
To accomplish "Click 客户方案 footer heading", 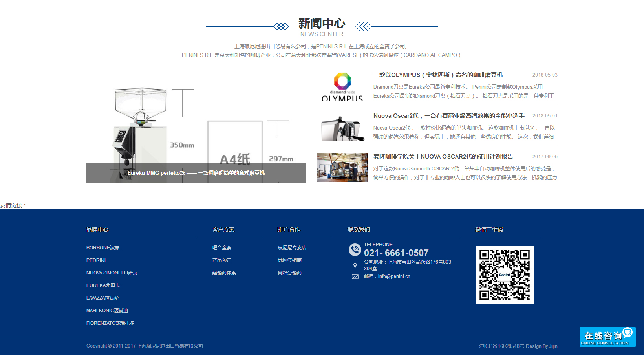I will (x=223, y=229).
